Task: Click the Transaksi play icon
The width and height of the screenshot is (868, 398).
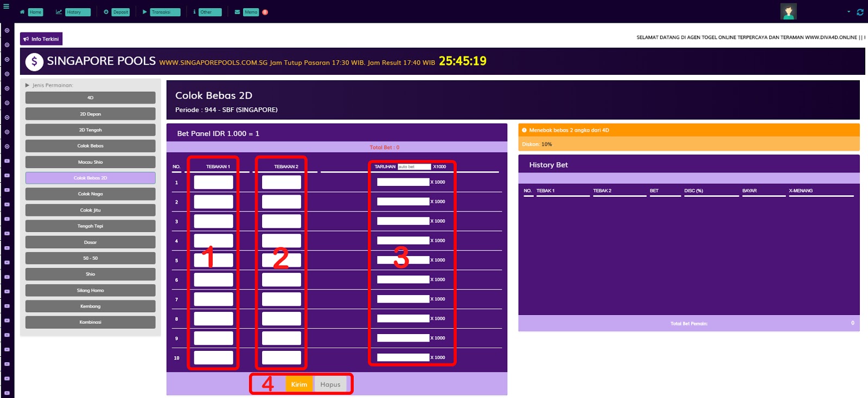Action: click(x=145, y=12)
